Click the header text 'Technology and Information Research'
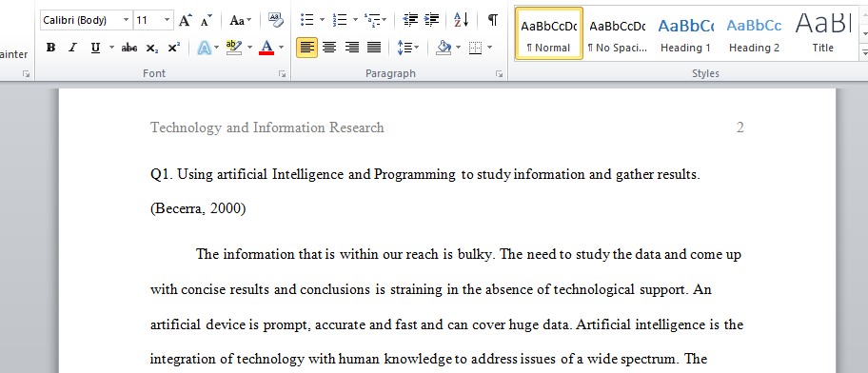The width and height of the screenshot is (868, 373). pyautogui.click(x=266, y=128)
